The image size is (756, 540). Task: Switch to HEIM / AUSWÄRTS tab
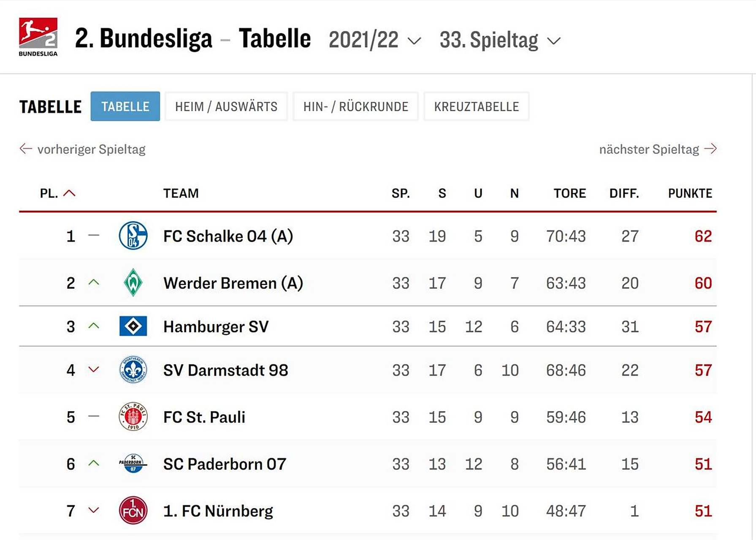coord(226,106)
